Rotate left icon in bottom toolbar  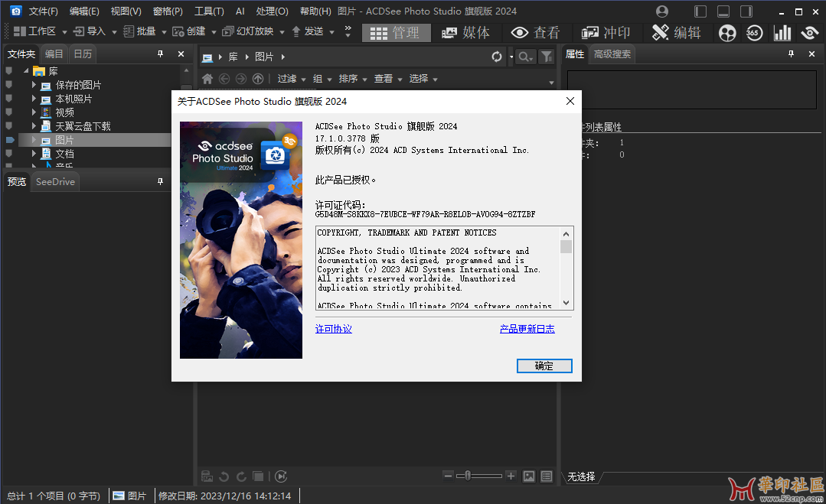click(x=224, y=476)
